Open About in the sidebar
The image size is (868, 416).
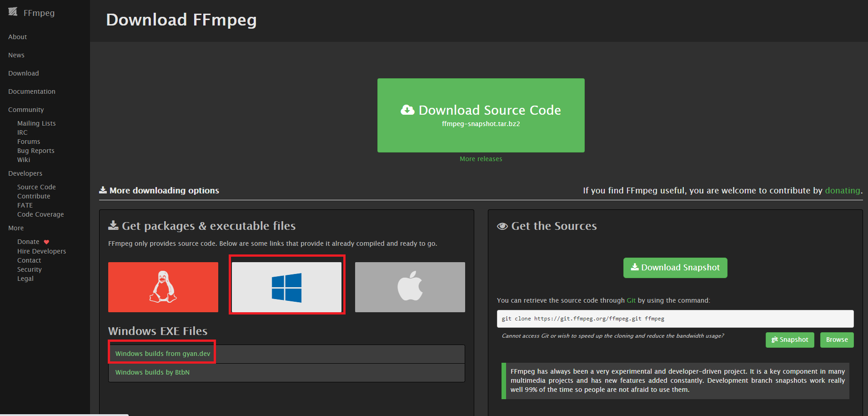pos(18,37)
